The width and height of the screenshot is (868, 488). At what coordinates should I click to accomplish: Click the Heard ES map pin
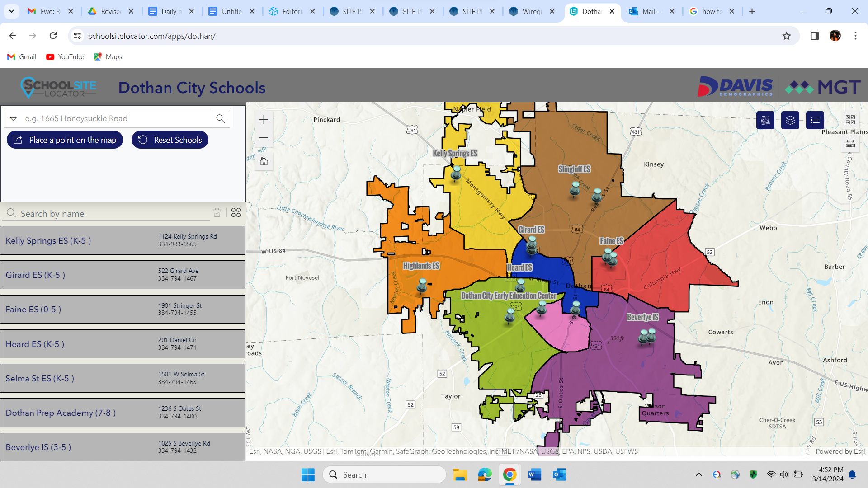pyautogui.click(x=520, y=286)
